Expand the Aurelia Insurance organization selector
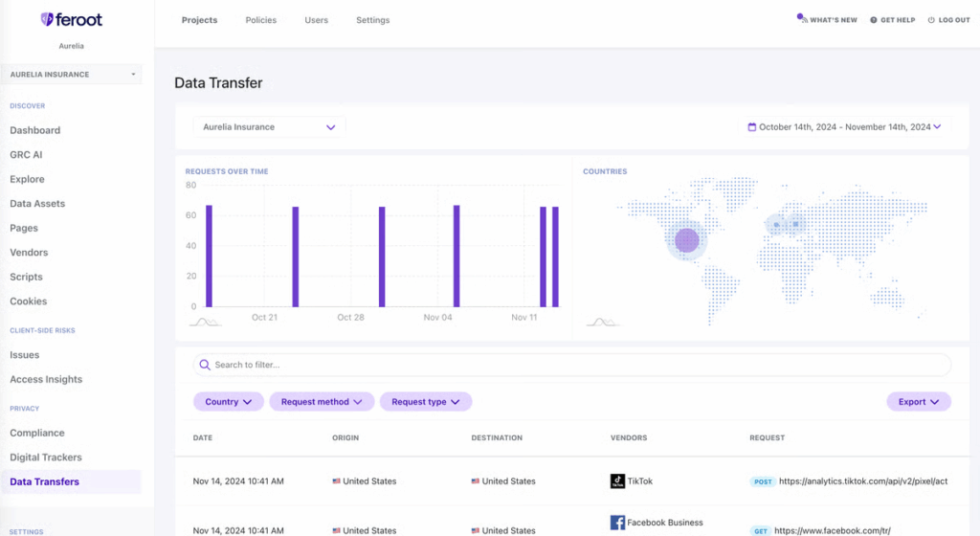The width and height of the screenshot is (980, 536). tap(71, 75)
